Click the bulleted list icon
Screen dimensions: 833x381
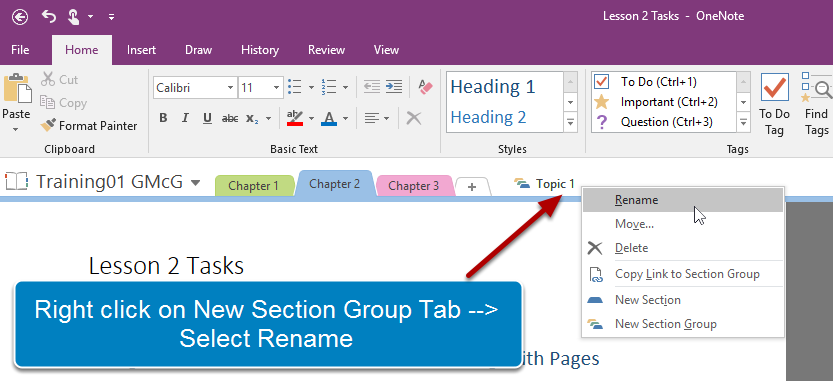pyautogui.click(x=294, y=87)
